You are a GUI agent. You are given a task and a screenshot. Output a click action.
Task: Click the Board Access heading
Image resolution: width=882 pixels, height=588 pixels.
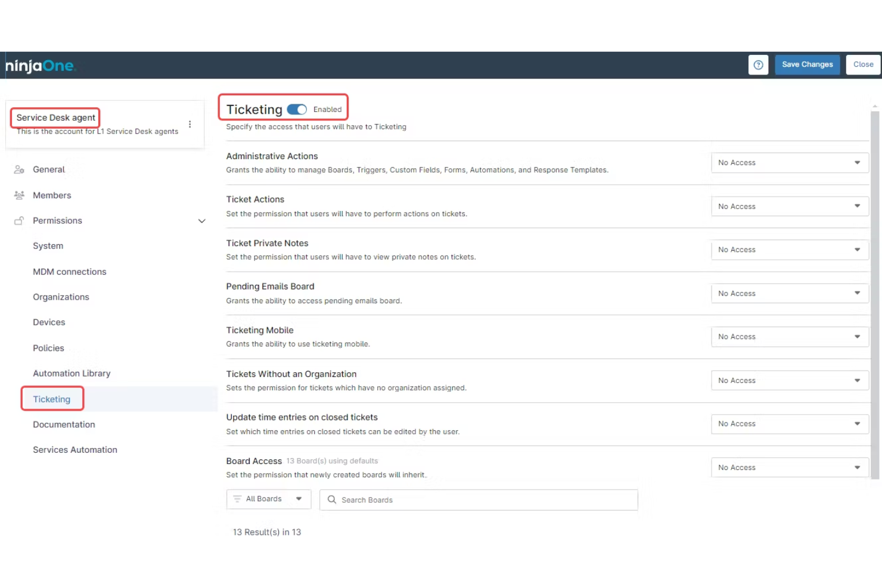click(254, 461)
